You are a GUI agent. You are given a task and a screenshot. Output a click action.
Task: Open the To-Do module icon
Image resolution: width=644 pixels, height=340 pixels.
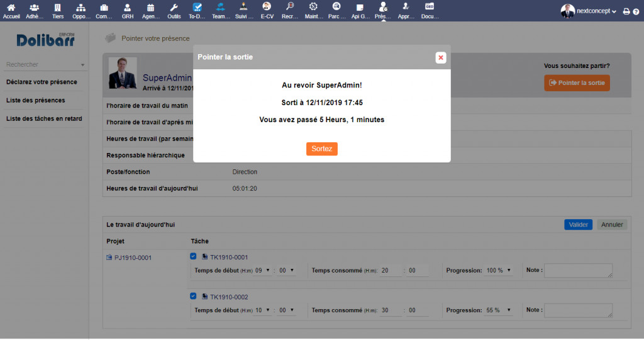pyautogui.click(x=197, y=8)
